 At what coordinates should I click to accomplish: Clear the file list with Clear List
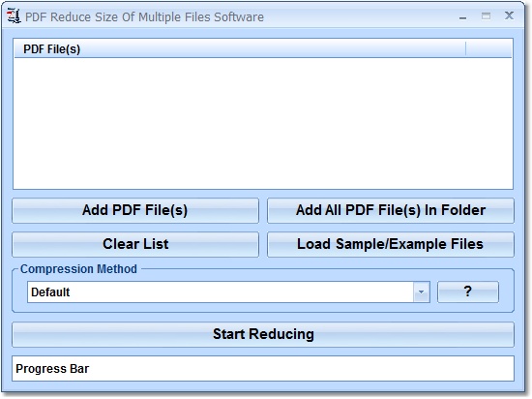click(x=135, y=244)
